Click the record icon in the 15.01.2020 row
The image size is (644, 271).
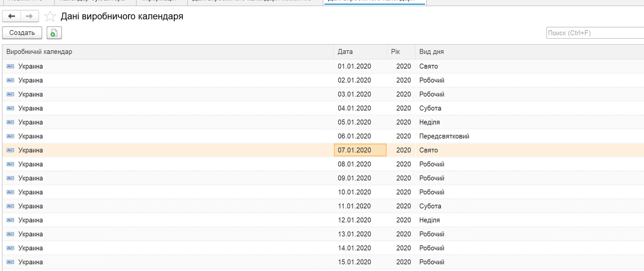tap(10, 262)
